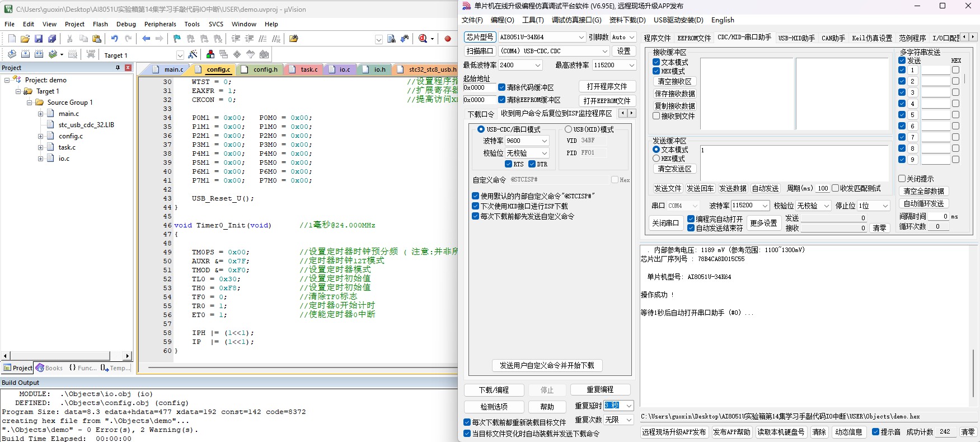Open the Peripherals menu
The image size is (980, 442).
[x=160, y=24]
